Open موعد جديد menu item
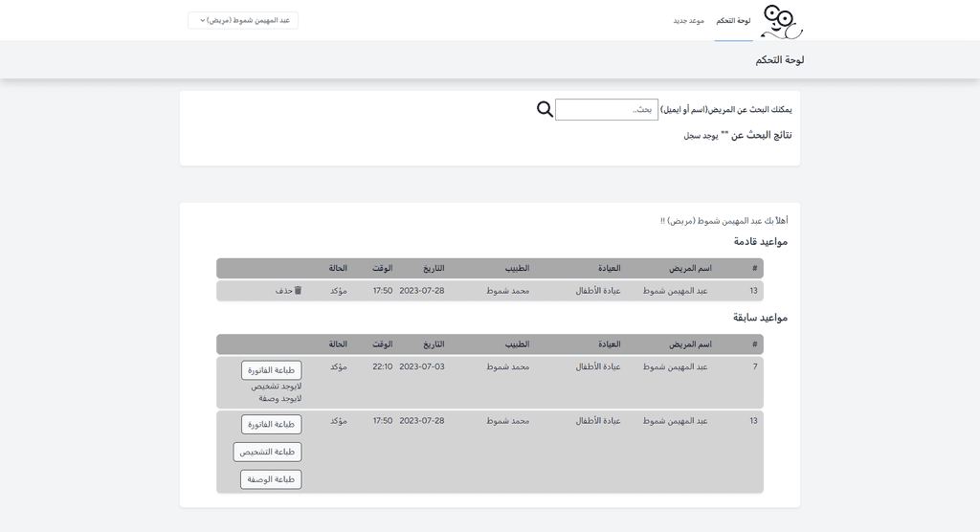 (x=688, y=21)
